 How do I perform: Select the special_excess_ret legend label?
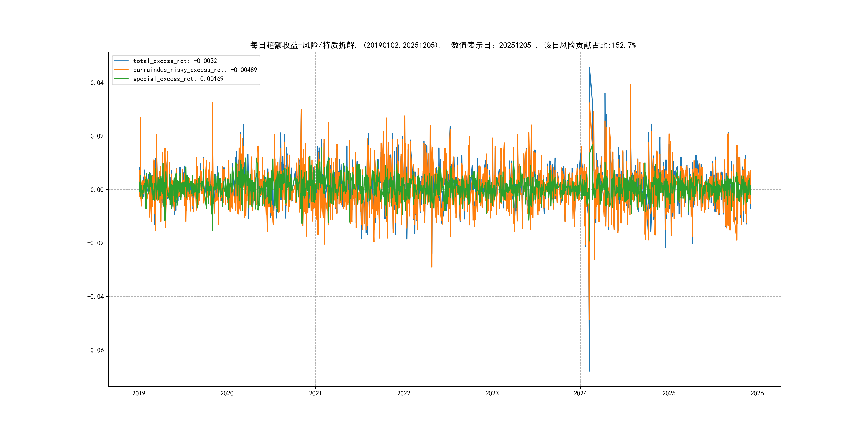pyautogui.click(x=178, y=79)
